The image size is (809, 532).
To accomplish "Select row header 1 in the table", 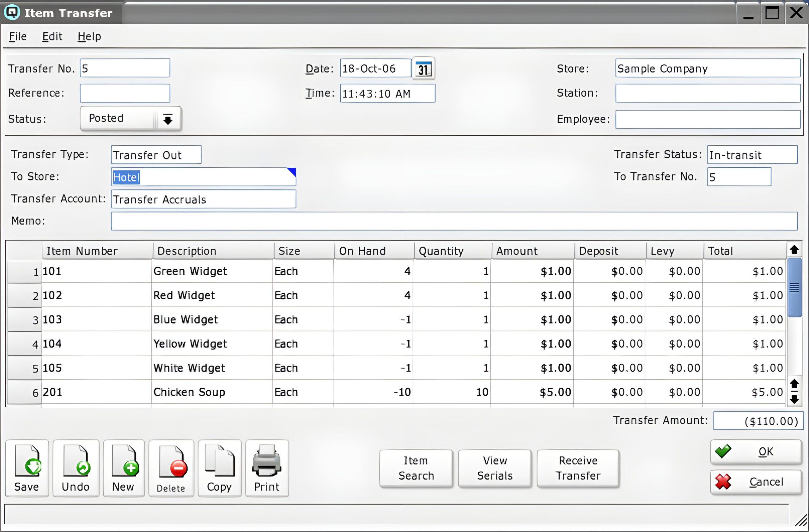I will (24, 272).
